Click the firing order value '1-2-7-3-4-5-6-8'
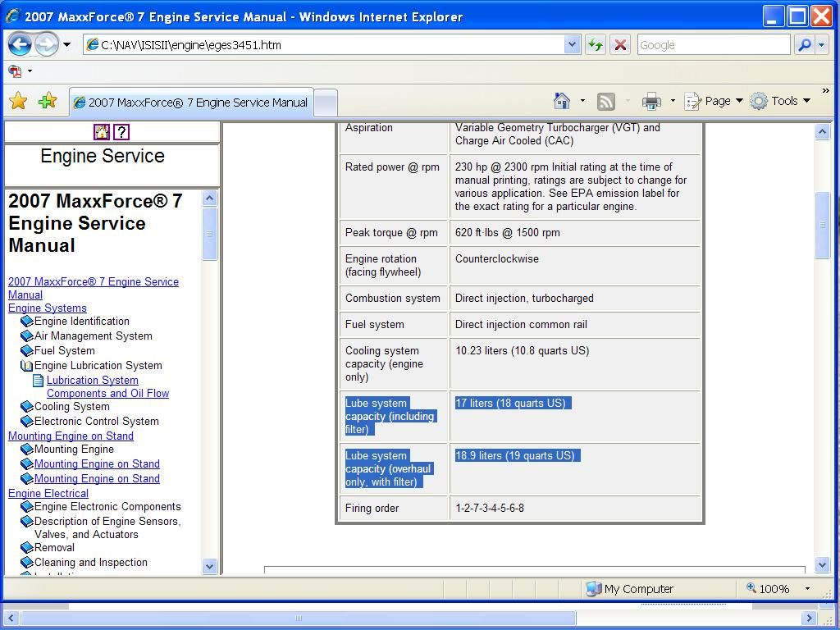Screen dimensions: 840x630 (490, 509)
